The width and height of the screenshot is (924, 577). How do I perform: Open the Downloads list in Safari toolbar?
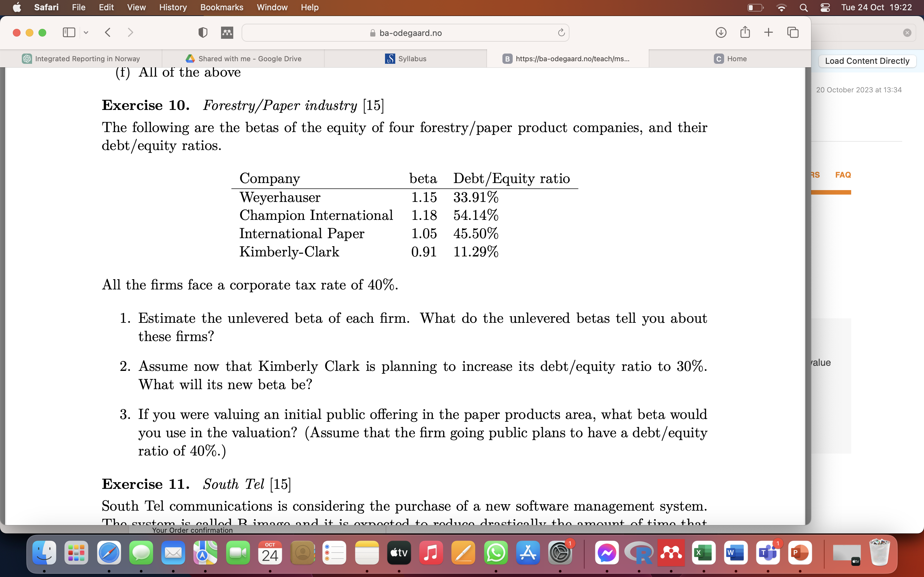click(x=721, y=32)
